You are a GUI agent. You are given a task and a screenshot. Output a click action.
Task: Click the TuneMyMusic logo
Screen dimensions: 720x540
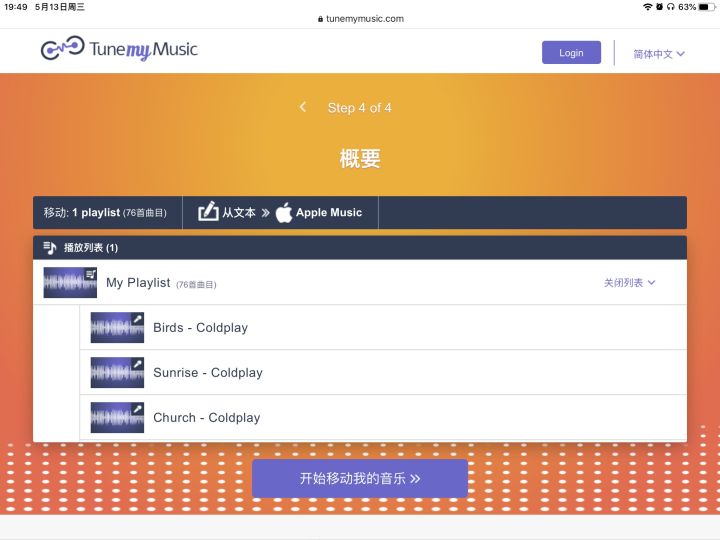tap(119, 49)
